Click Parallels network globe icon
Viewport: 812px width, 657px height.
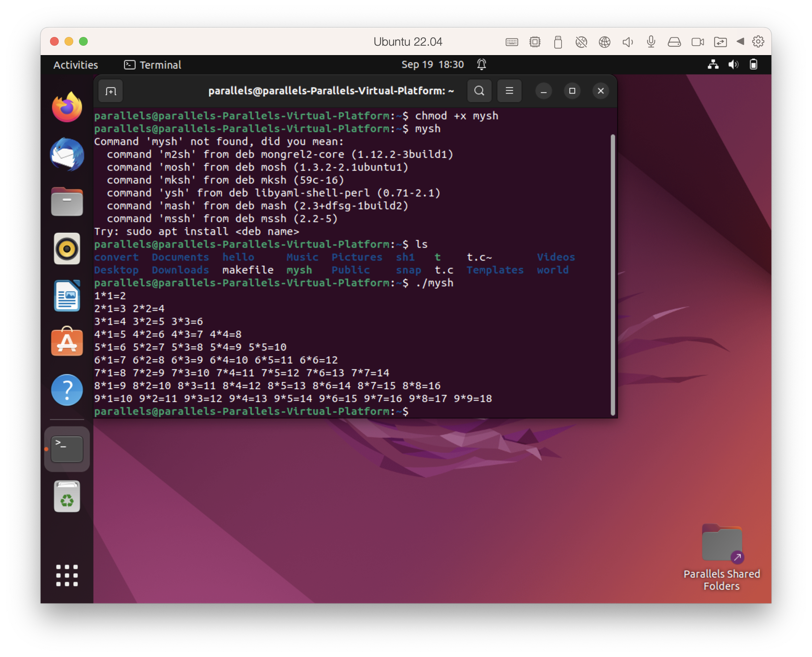604,42
